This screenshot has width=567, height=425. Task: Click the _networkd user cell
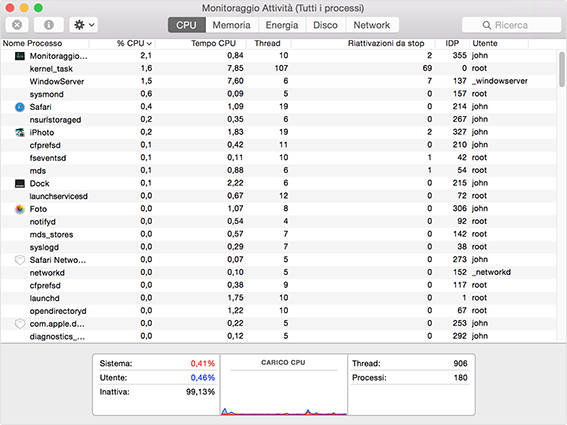(491, 272)
